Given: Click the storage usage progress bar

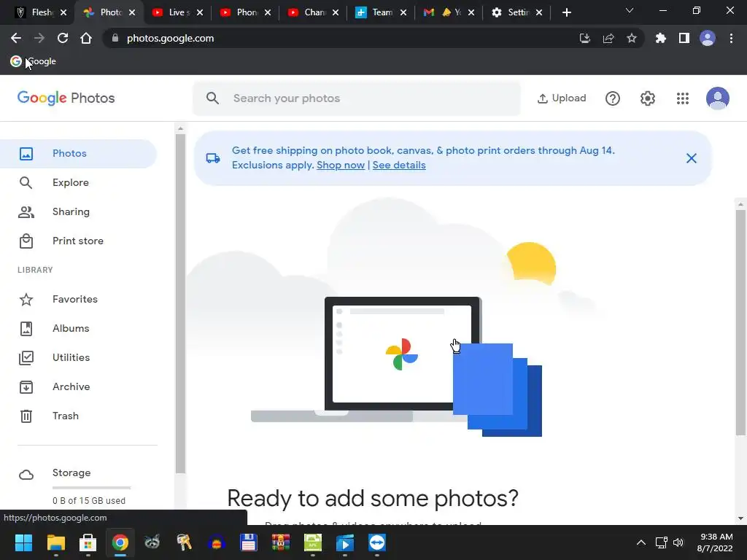Looking at the screenshot, I should tap(91, 488).
